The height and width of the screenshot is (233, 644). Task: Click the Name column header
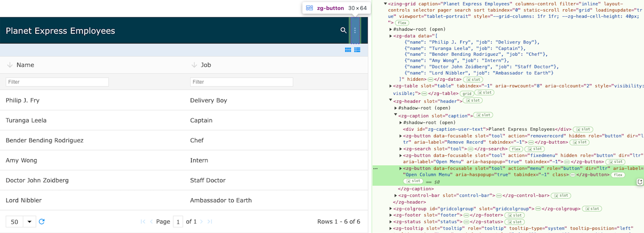(92, 65)
